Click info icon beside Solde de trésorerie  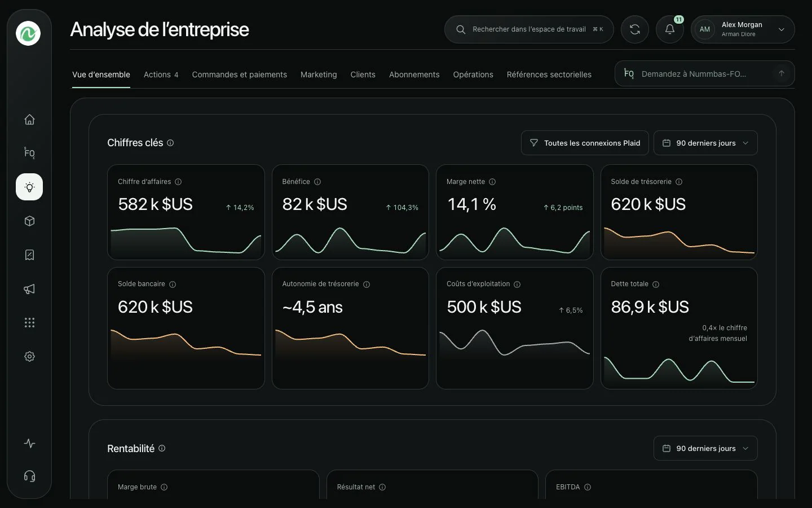[679, 182]
